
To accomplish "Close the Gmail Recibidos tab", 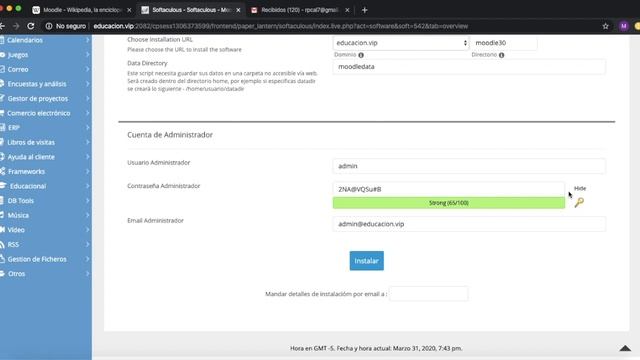I will coord(347,10).
